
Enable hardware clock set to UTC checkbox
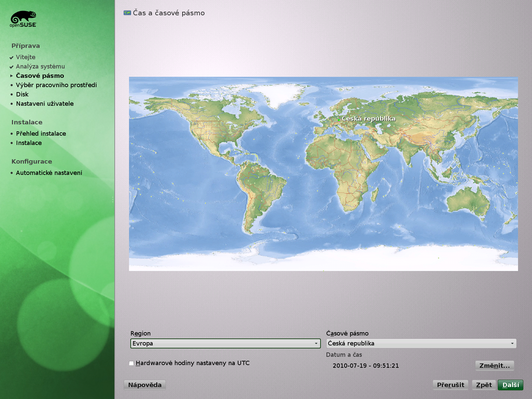[132, 363]
